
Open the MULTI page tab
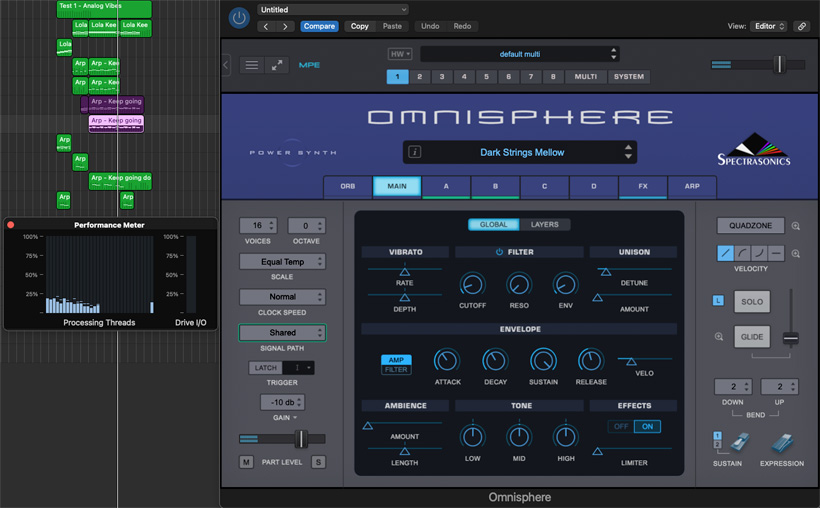tap(586, 76)
